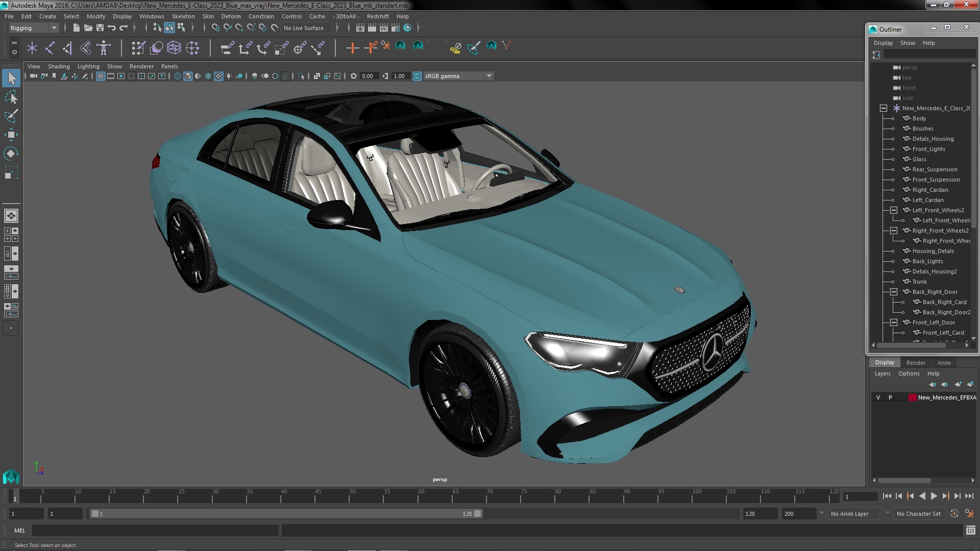Play the animation forward
This screenshot has height=551, width=980.
(x=934, y=496)
